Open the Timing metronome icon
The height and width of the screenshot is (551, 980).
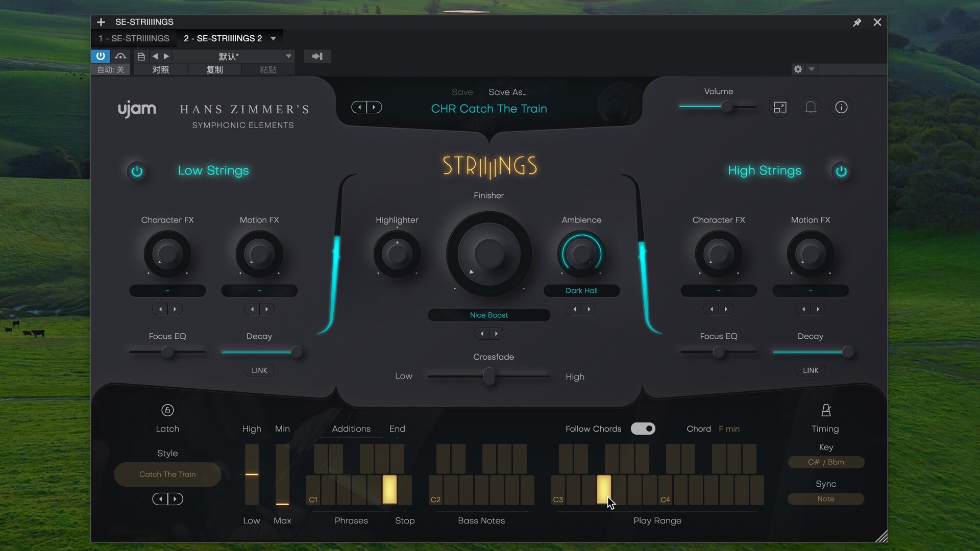826,410
